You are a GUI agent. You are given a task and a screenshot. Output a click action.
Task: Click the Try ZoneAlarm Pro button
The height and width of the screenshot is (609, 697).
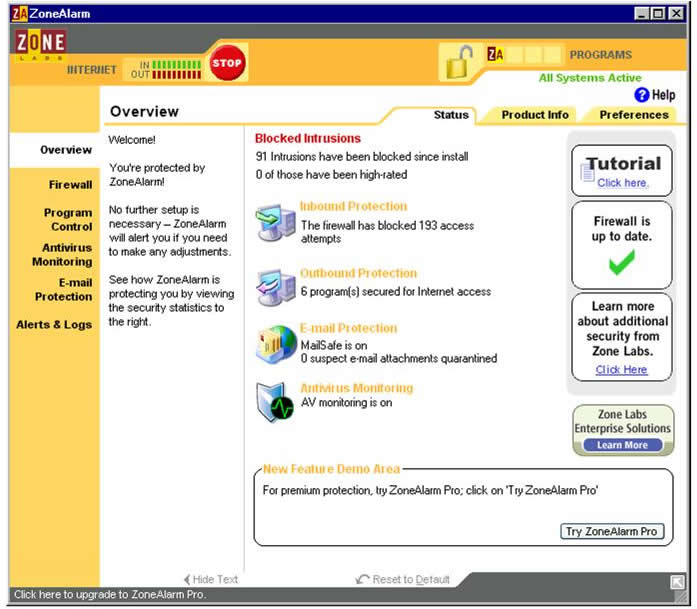point(612,531)
